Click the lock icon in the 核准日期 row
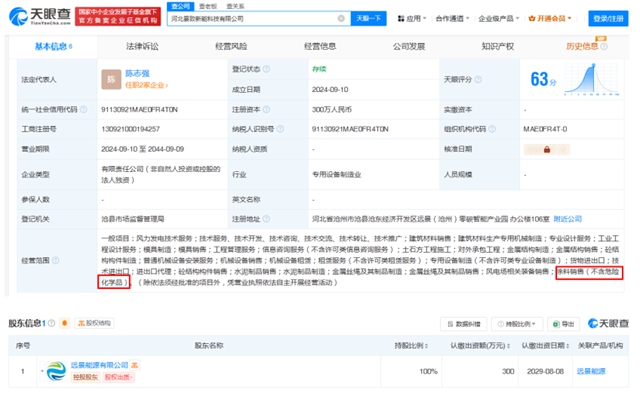The width and height of the screenshot is (640, 393). pos(547,149)
